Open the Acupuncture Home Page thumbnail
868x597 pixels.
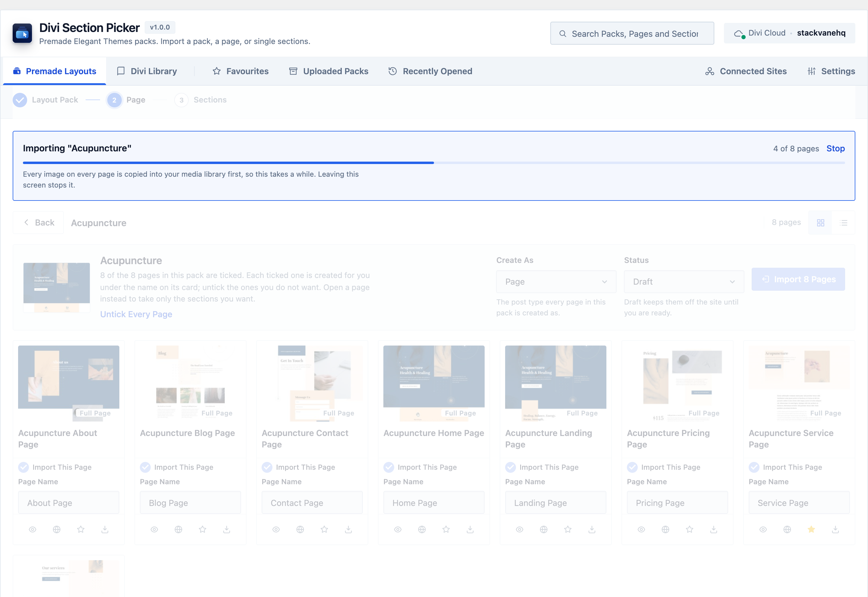434,384
